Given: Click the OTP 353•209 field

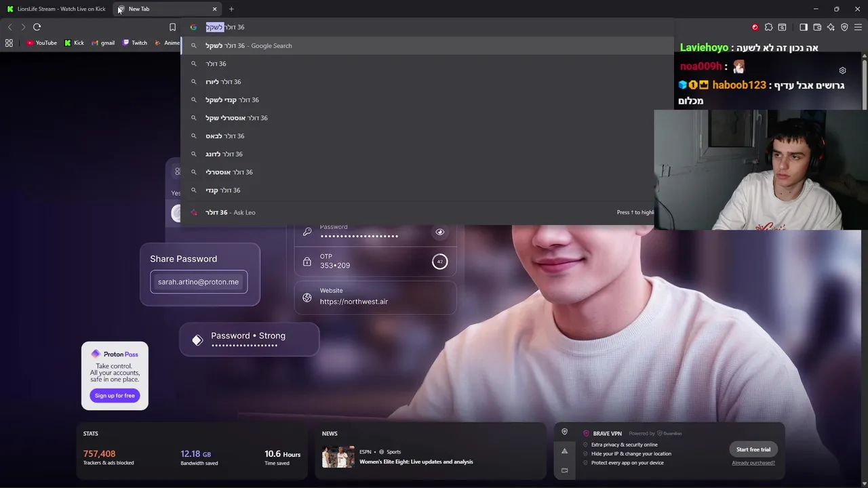Looking at the screenshot, I should click(375, 261).
